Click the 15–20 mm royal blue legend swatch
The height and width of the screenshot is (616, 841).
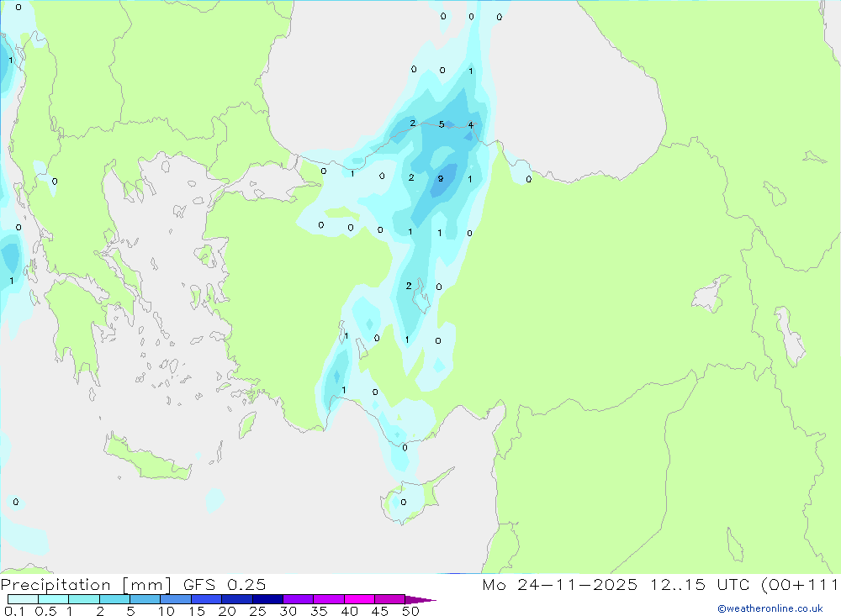[x=206, y=599]
